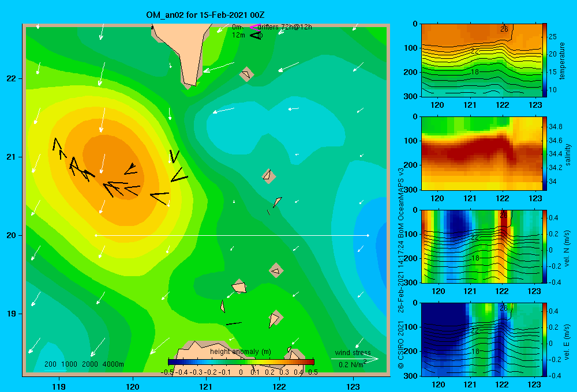Image resolution: width=577 pixels, height=392 pixels.
Task: Click the '© CSIRO 2021' copyright text
Action: coord(401,345)
